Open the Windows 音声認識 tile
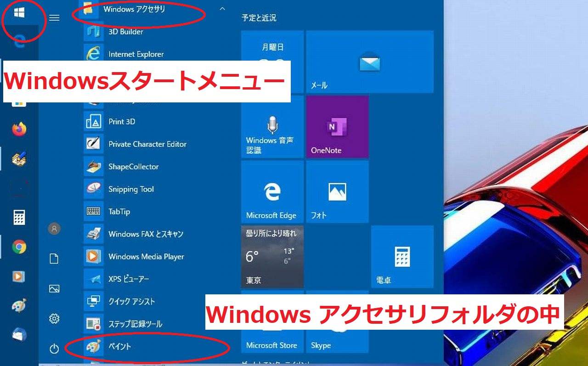Viewport: 588px width, 366px height. [272, 127]
